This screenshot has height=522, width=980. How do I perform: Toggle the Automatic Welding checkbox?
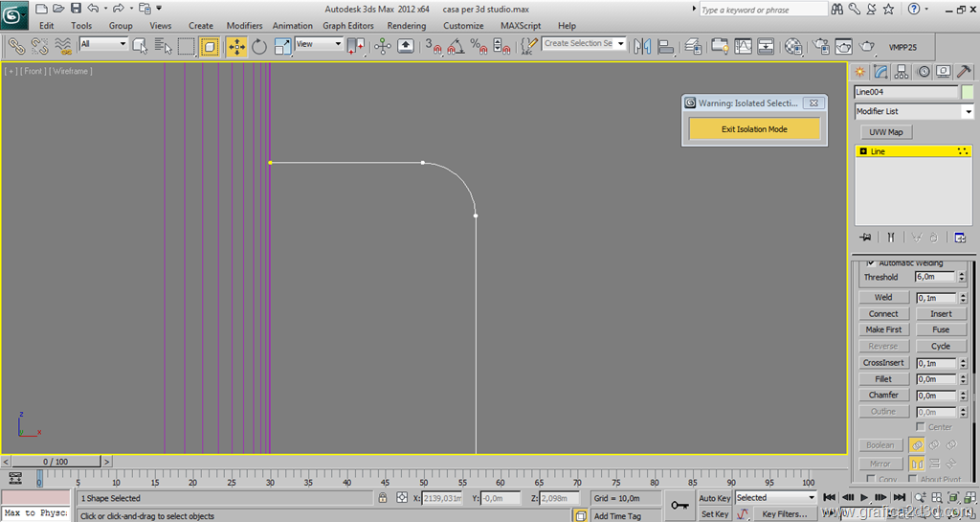point(870,263)
